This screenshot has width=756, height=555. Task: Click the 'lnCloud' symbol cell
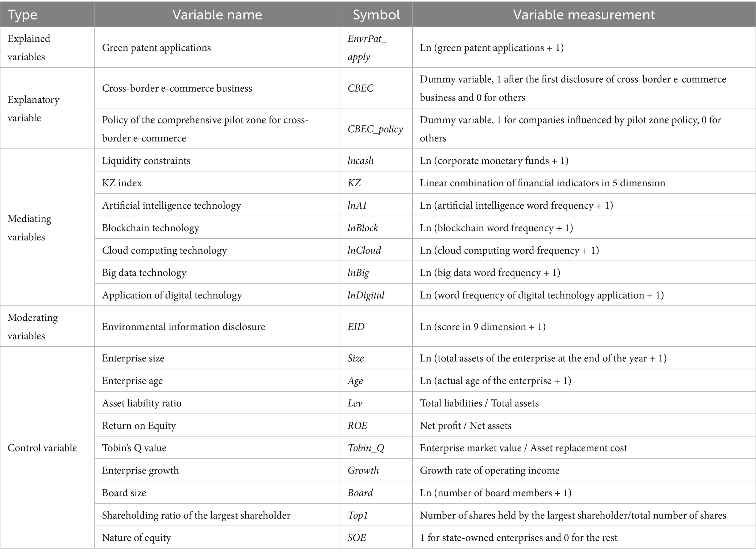pos(364,250)
